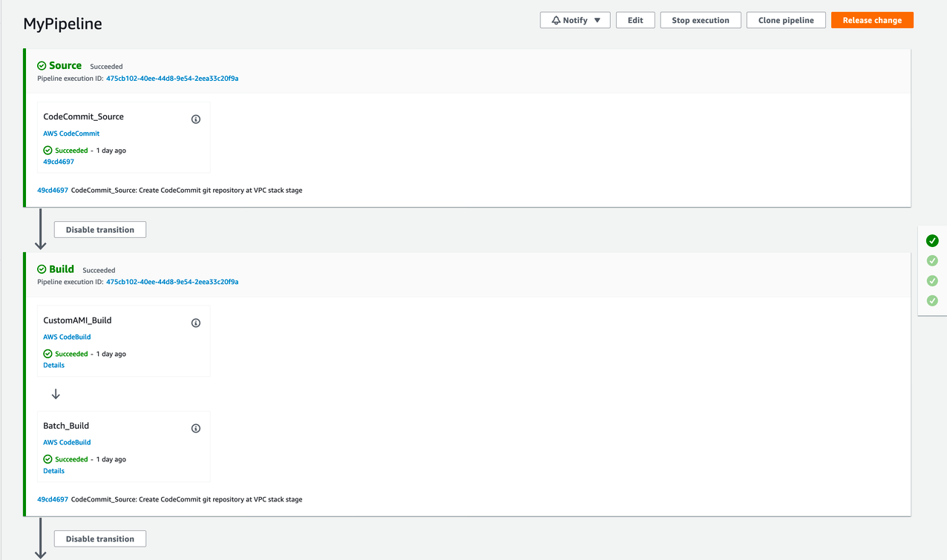This screenshot has width=947, height=560.
Task: Disable transition below the Build stage
Action: (x=100, y=539)
